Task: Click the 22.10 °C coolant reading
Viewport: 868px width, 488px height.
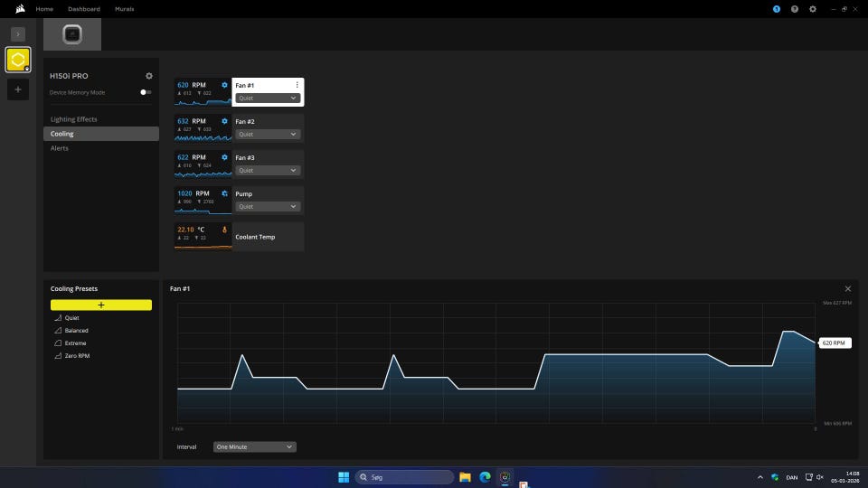Action: click(191, 230)
